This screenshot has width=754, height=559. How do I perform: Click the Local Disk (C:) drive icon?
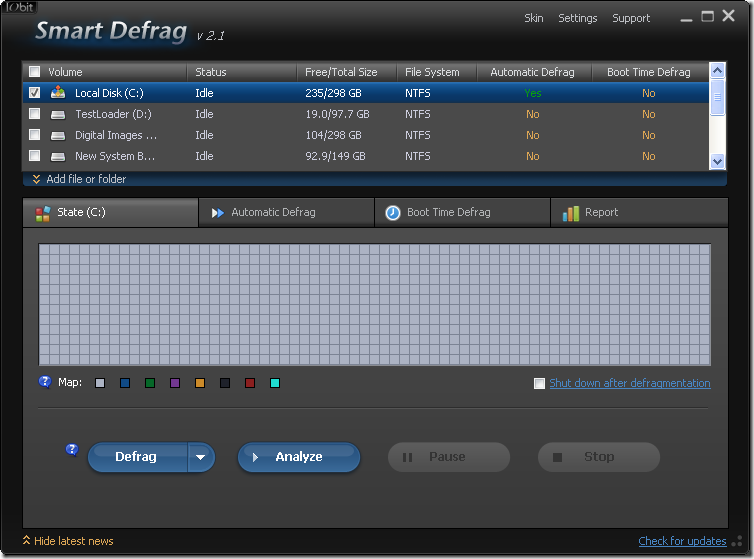58,93
